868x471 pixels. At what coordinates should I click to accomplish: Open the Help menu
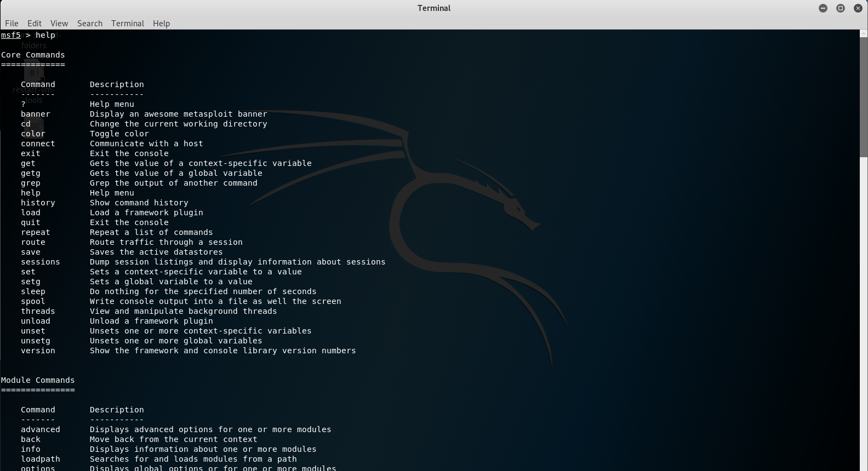click(x=161, y=23)
